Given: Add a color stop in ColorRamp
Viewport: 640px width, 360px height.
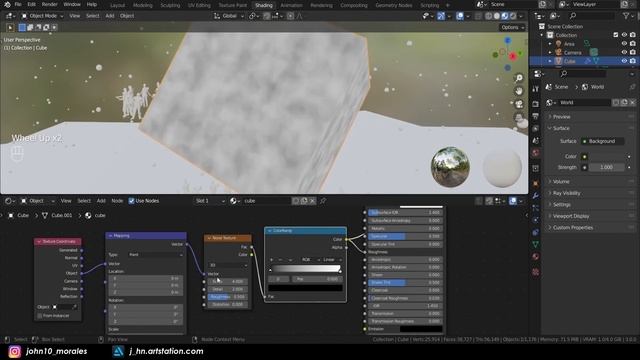Looking at the screenshot, I should [271, 260].
